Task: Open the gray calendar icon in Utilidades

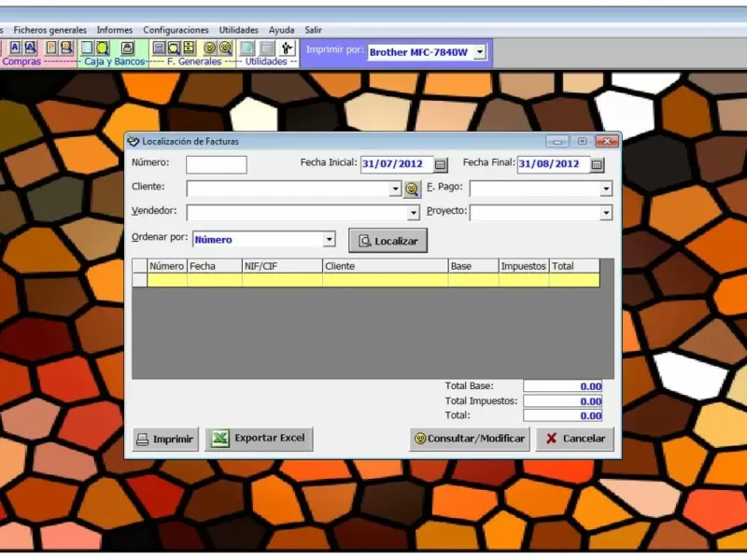Action: 268,48
